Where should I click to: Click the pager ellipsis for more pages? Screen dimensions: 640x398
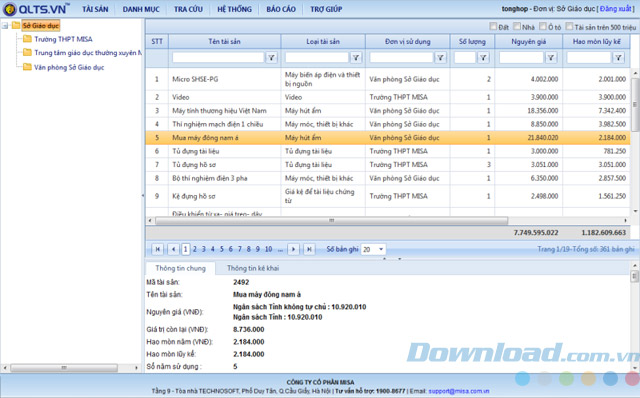click(280, 249)
